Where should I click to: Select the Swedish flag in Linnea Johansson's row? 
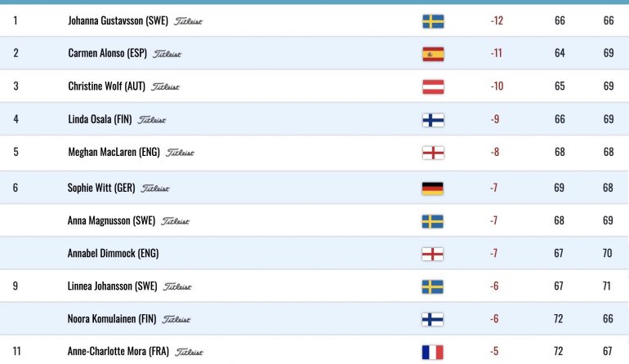pyautogui.click(x=432, y=286)
